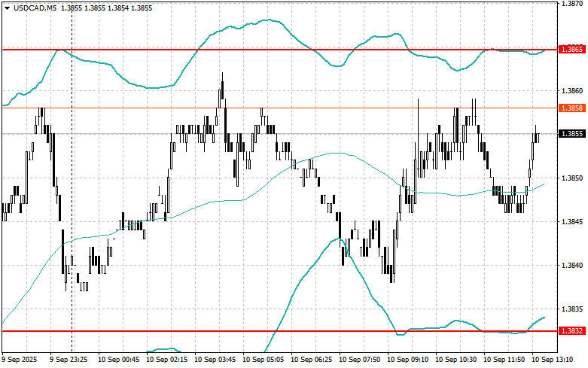
Task: Open the chart menu triangle beside USDCAD
Action: (7, 8)
